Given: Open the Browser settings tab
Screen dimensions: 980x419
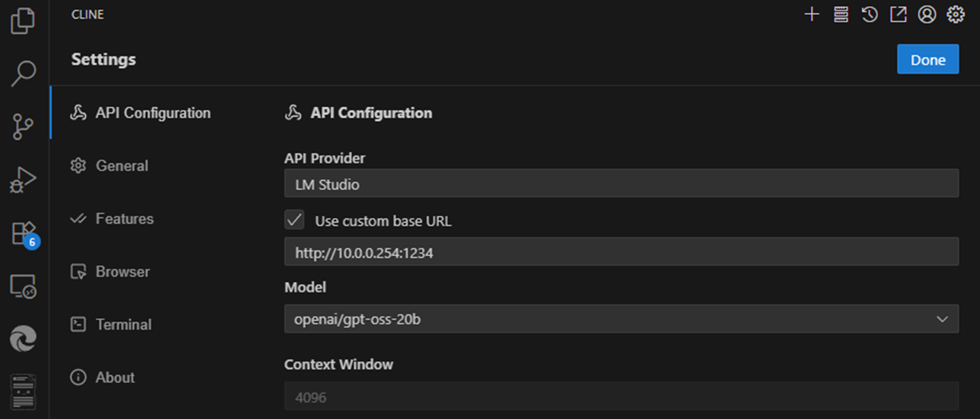Looking at the screenshot, I should [122, 271].
